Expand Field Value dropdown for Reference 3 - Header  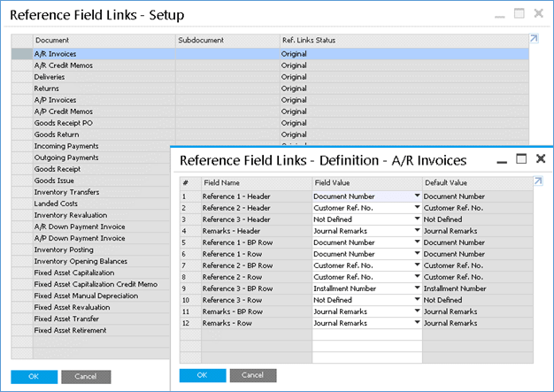click(x=417, y=219)
